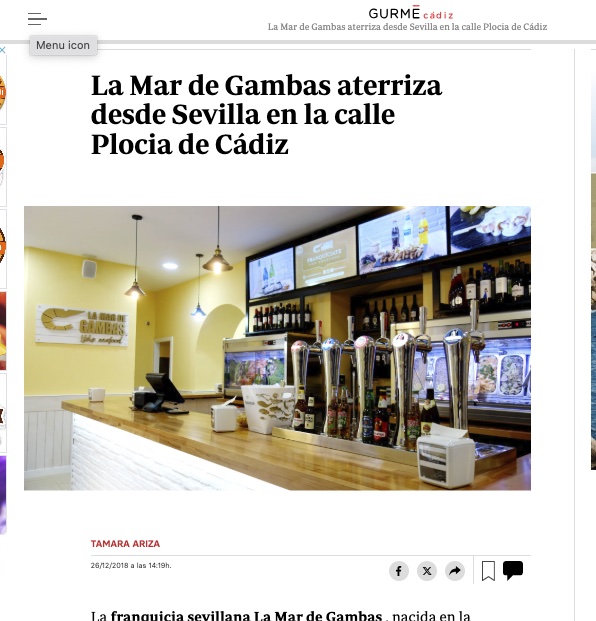Share article on Facebook
The image size is (596, 621).
[x=399, y=571]
